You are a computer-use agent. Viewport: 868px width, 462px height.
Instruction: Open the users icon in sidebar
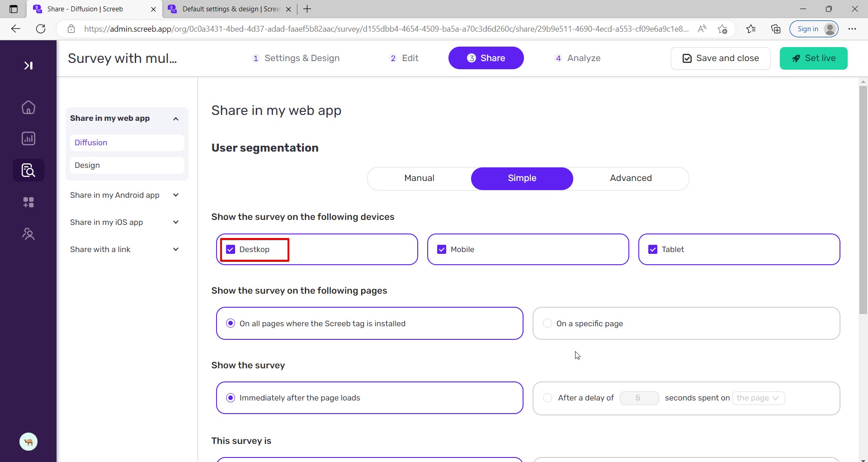tap(28, 234)
